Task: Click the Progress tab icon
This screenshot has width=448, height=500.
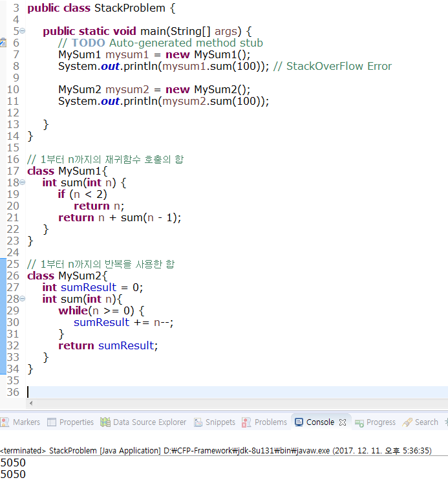Action: click(x=359, y=423)
